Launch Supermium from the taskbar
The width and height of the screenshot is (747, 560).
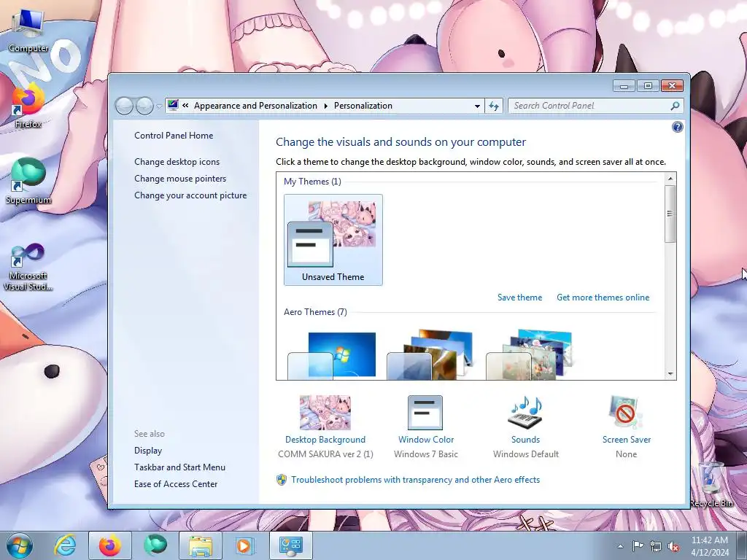pos(155,545)
